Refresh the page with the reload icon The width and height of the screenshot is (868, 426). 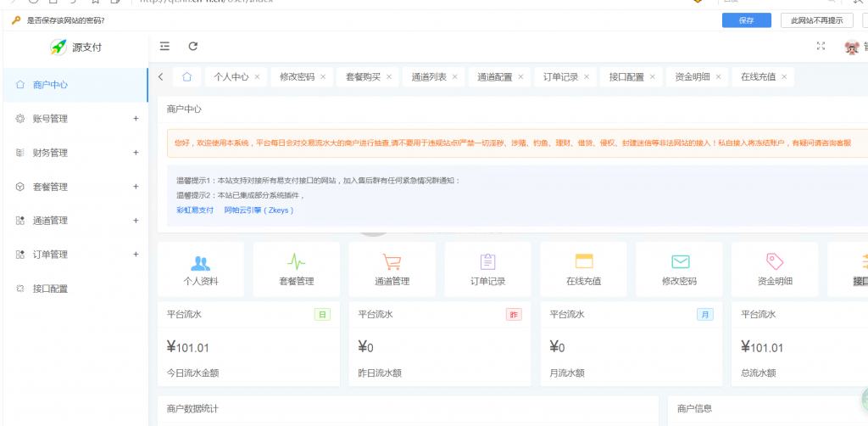pos(193,47)
